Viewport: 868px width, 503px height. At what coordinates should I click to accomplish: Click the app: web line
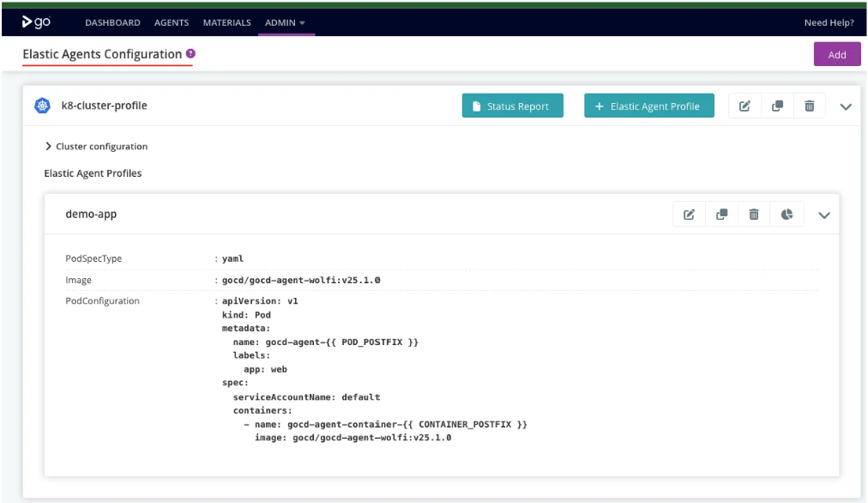[x=266, y=369]
